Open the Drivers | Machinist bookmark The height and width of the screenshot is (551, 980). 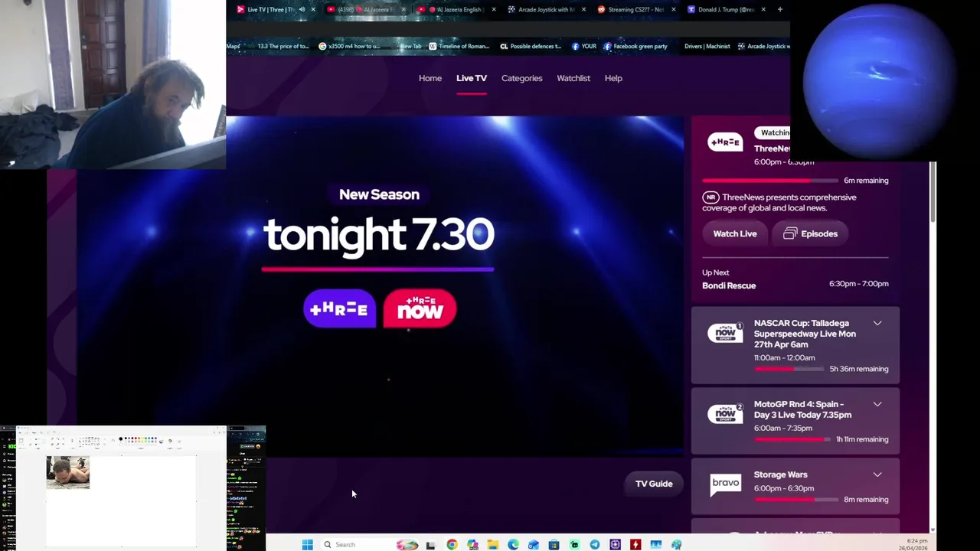707,46
